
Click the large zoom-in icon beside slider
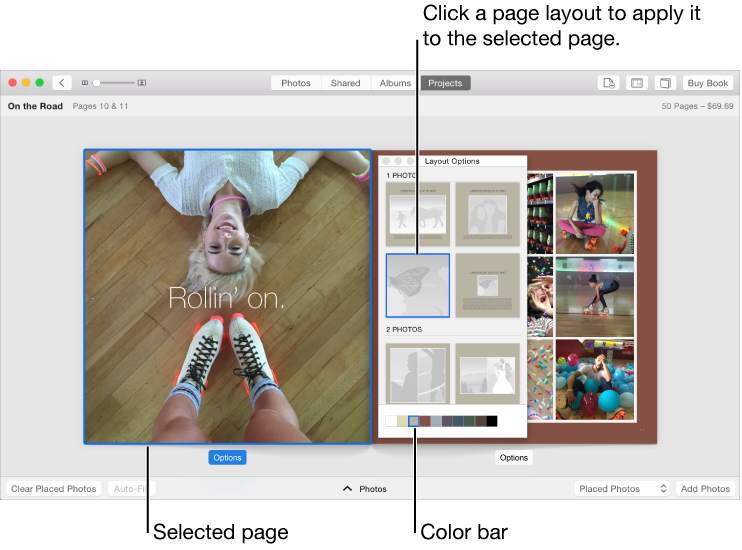(x=141, y=83)
